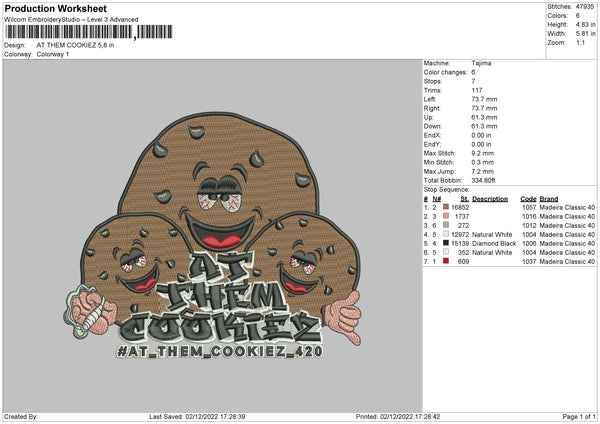Click the Machine value 'Tajima'
Viewport: 600px width, 424px height.
pyautogui.click(x=481, y=63)
